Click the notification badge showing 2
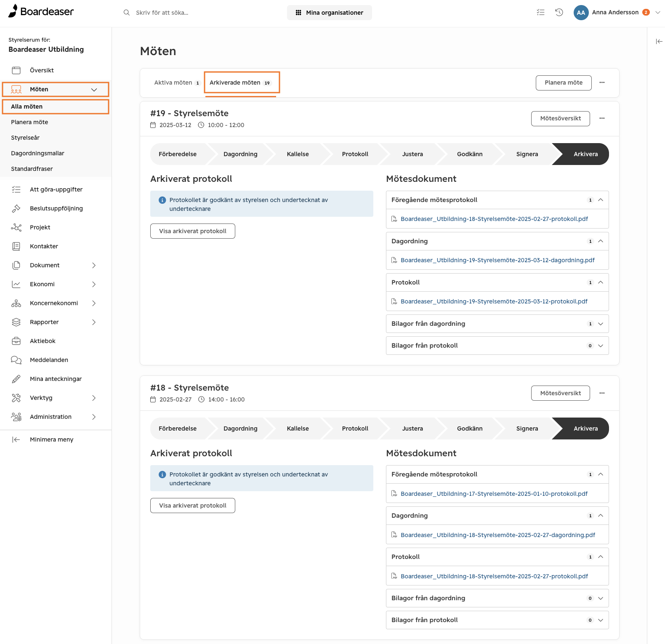665x644 pixels. coord(646,13)
